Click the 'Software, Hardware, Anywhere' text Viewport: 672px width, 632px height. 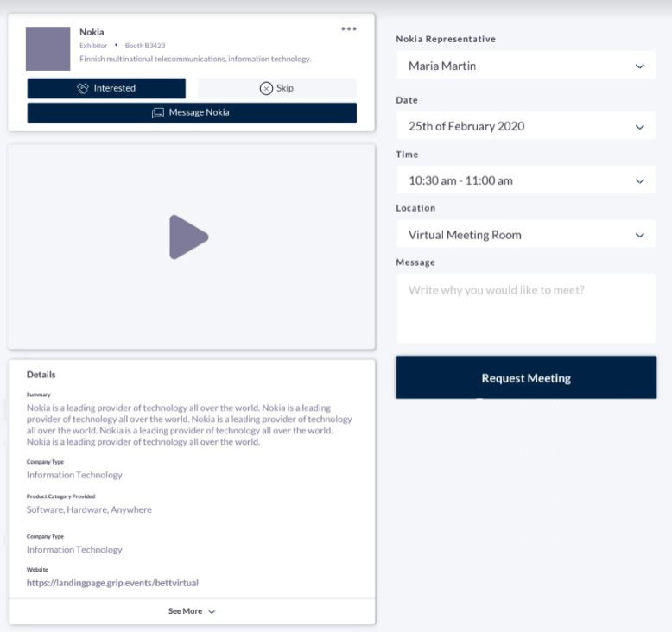[89, 509]
